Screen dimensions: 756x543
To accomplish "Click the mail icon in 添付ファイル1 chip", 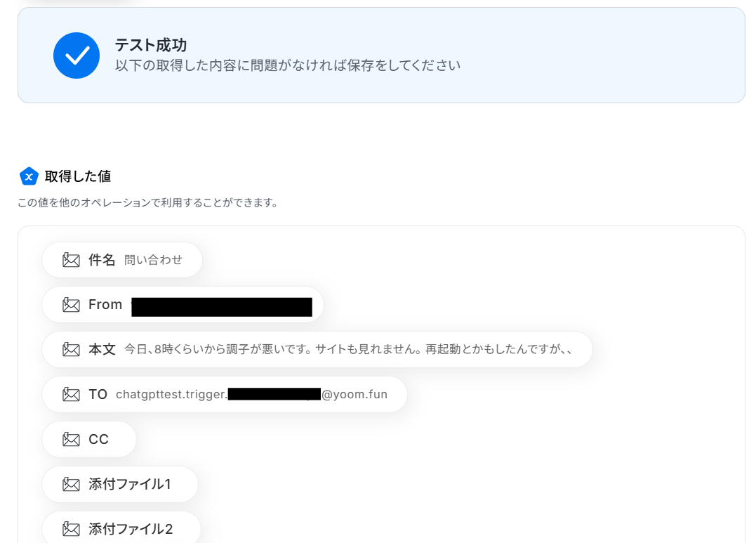I will point(72,484).
